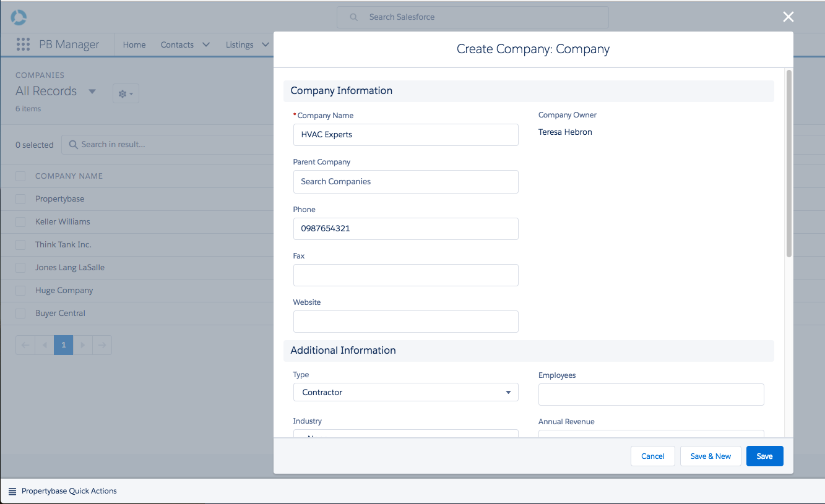Open the Home tab
This screenshot has height=504, width=825.
(134, 45)
